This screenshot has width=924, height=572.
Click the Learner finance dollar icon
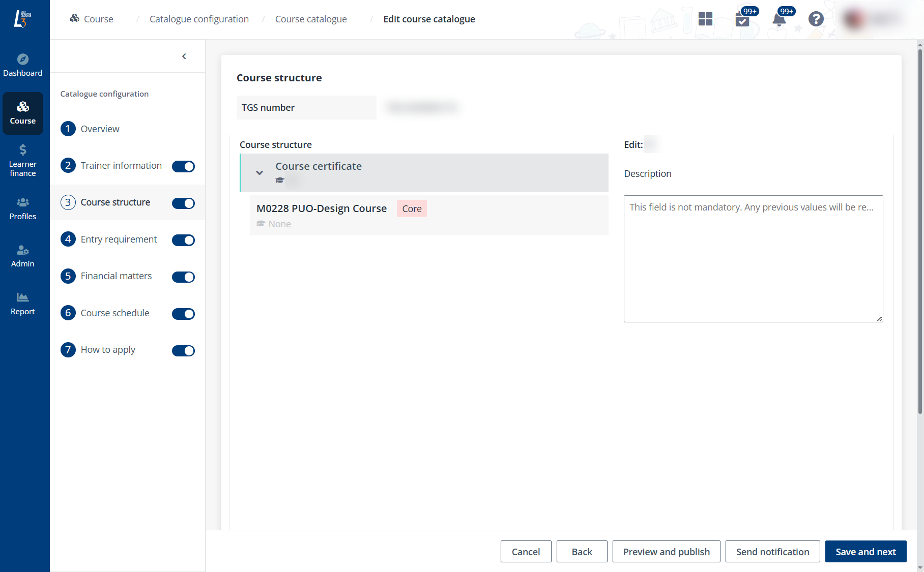click(x=23, y=150)
